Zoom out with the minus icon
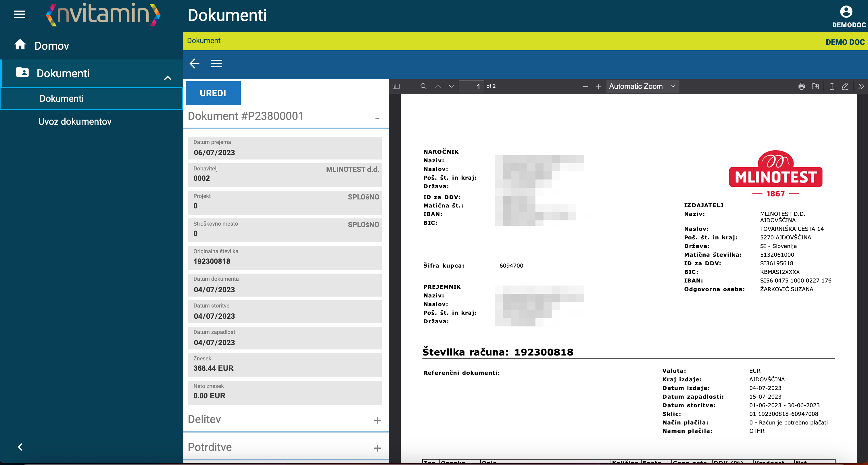 coord(585,87)
